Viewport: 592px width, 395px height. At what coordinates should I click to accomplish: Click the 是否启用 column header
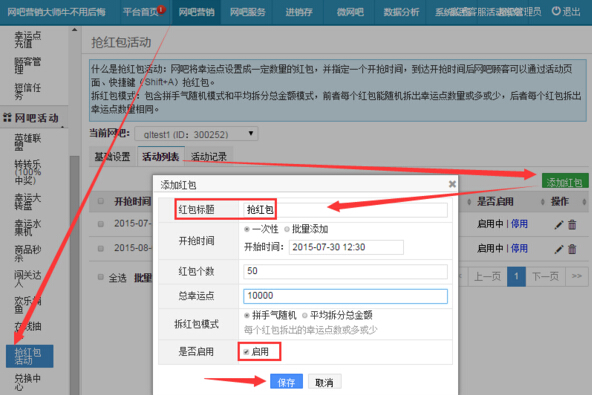click(495, 201)
